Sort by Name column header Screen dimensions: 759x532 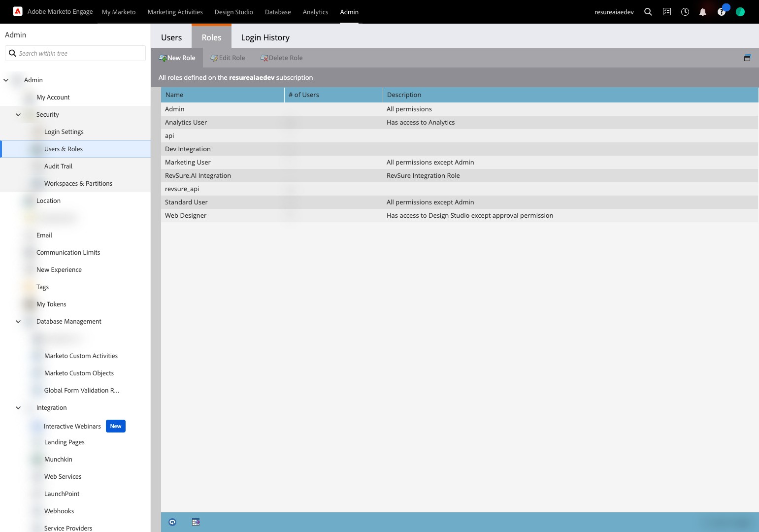(x=223, y=95)
